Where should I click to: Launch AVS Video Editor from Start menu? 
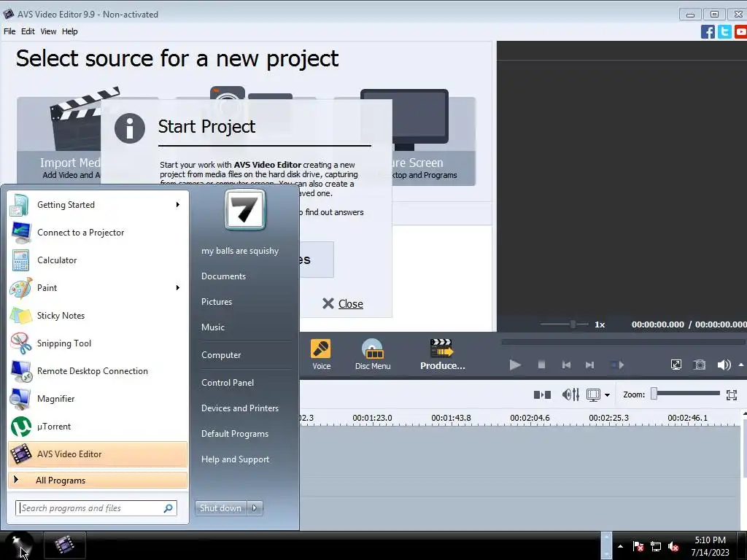(98, 454)
